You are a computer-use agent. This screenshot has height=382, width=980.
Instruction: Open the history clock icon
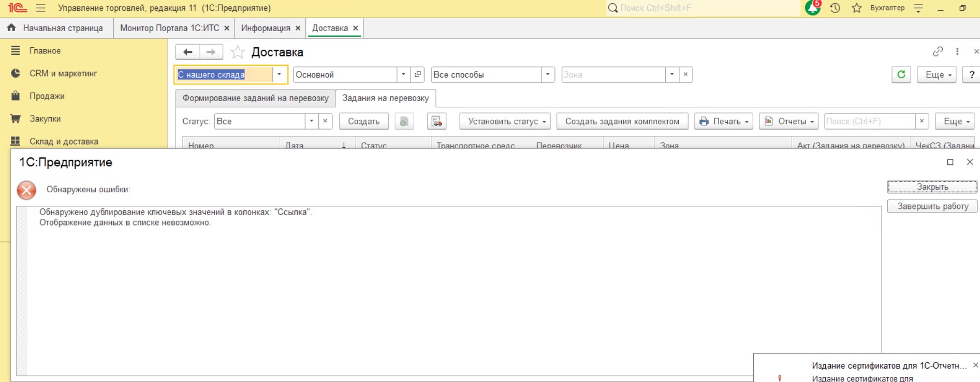pyautogui.click(x=835, y=8)
